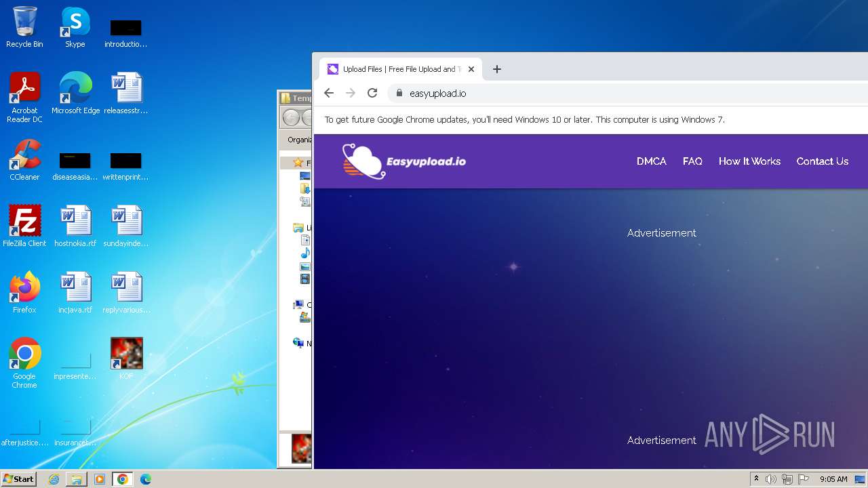Select the introductio... desktop file
The width and height of the screenshot is (868, 488).
(126, 33)
